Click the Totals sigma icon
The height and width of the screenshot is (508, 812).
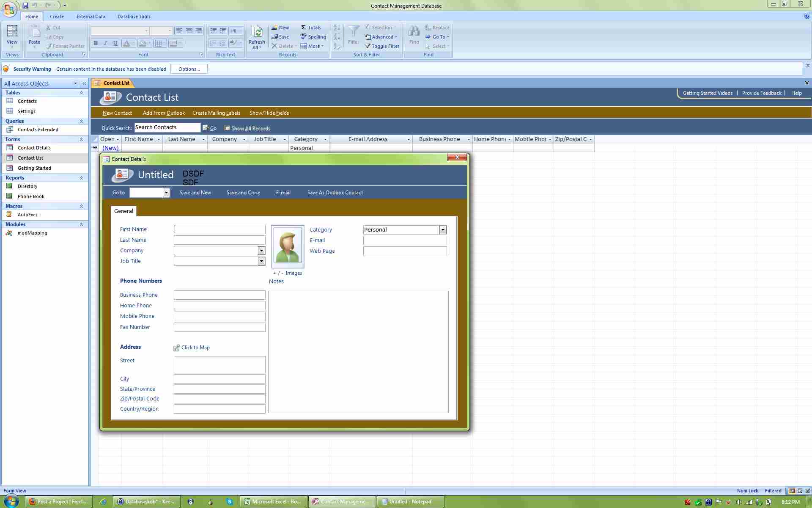click(303, 28)
